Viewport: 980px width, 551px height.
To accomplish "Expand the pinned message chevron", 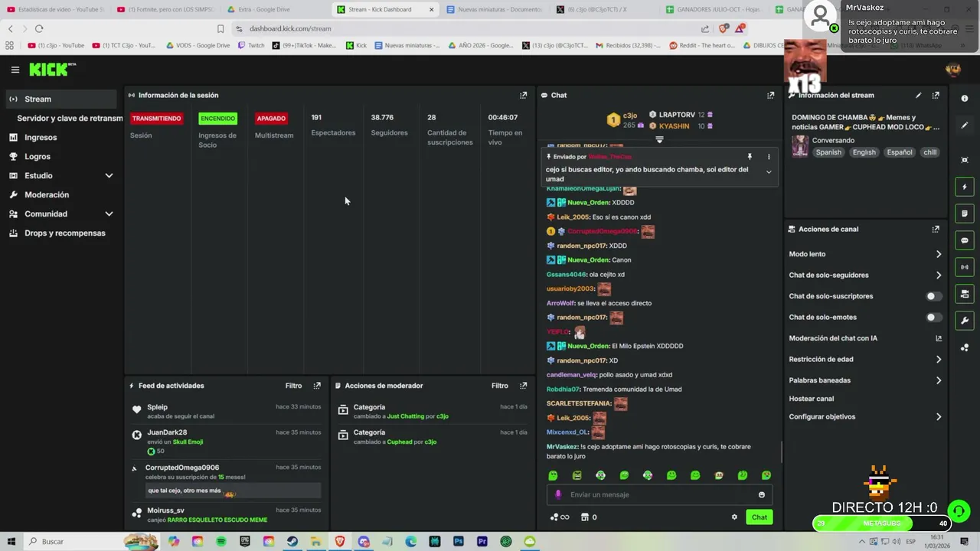I will tap(769, 172).
